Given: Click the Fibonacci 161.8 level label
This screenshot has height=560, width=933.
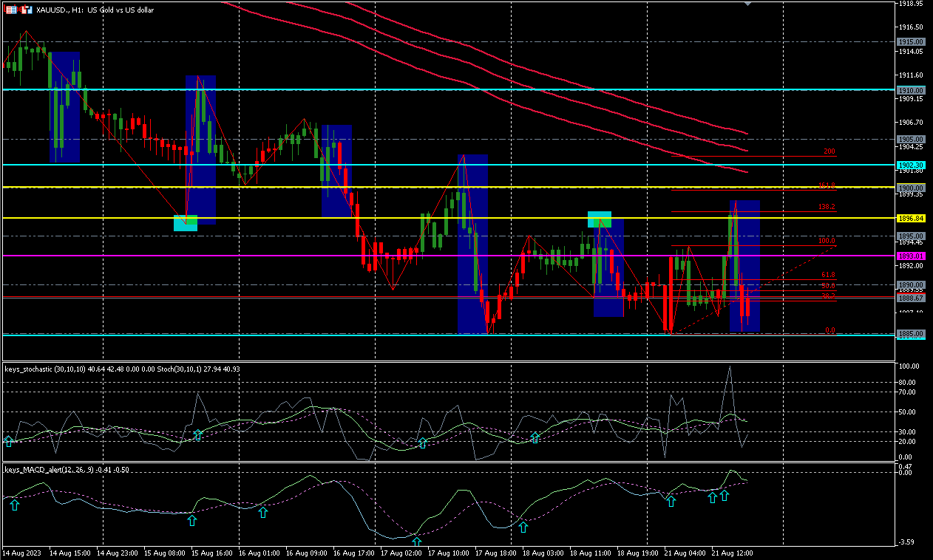Looking at the screenshot, I should pos(827,185).
